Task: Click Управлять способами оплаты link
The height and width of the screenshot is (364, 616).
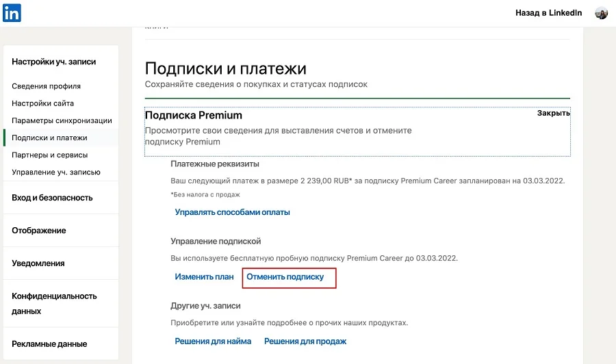Action: [233, 212]
